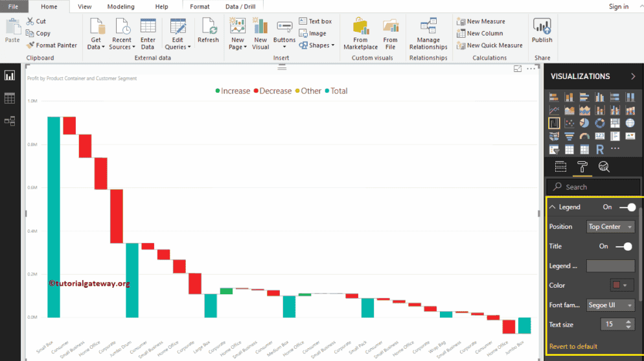Viewport: 644px width, 361px height.
Task: Open the legend Color picker dropdown
Action: [621, 285]
